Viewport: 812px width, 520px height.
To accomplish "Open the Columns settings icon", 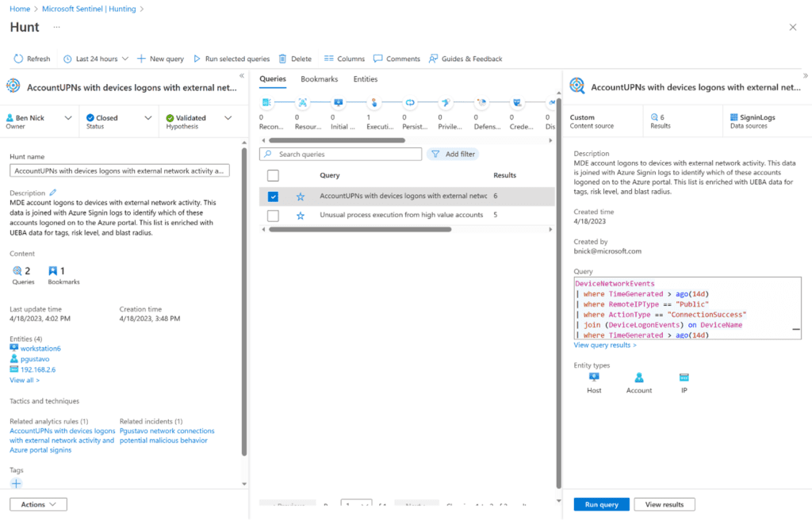I will [x=329, y=59].
